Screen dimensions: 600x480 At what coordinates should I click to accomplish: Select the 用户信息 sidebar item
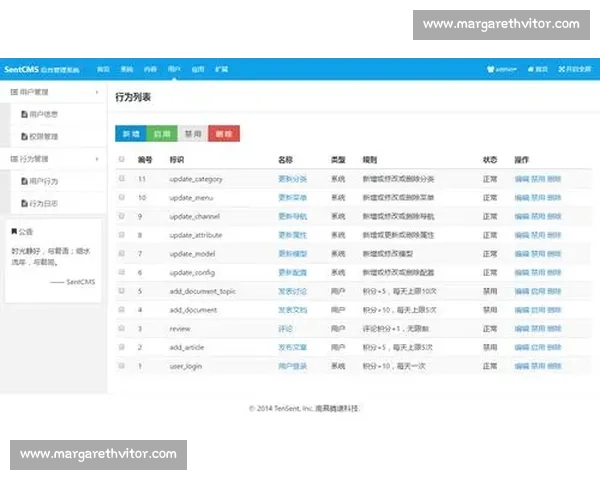[58, 114]
